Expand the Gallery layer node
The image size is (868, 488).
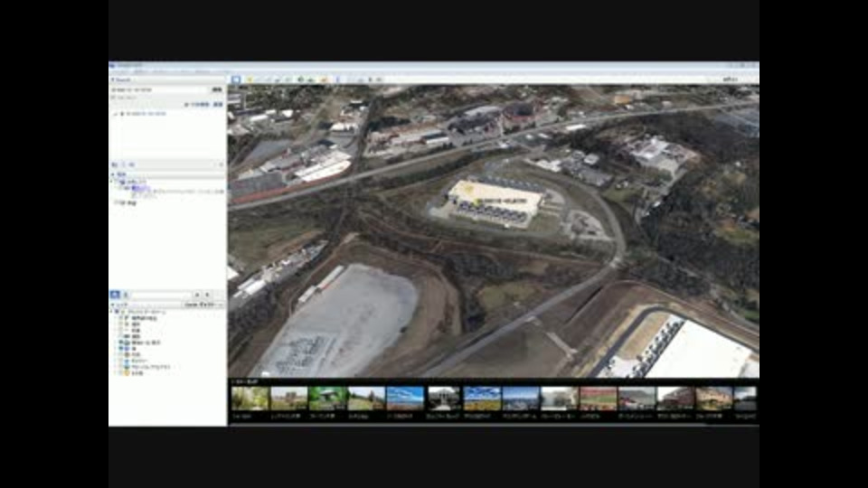pyautogui.click(x=117, y=361)
